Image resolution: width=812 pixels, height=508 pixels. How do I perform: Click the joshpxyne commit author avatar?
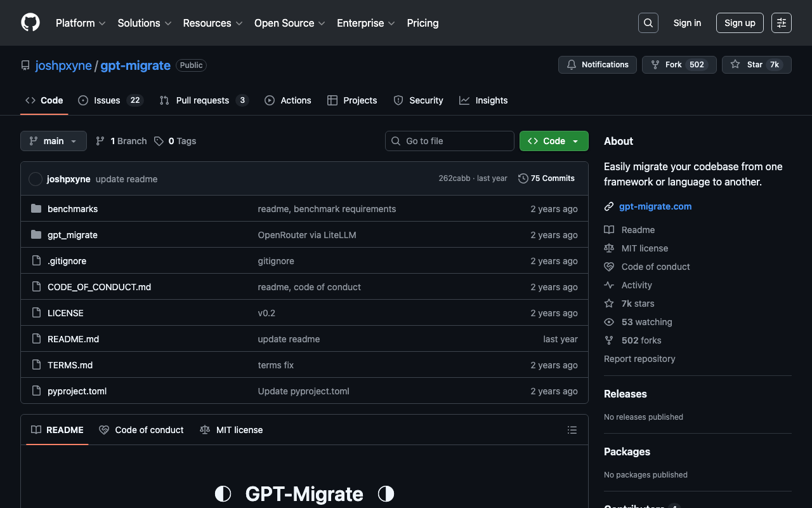point(36,179)
